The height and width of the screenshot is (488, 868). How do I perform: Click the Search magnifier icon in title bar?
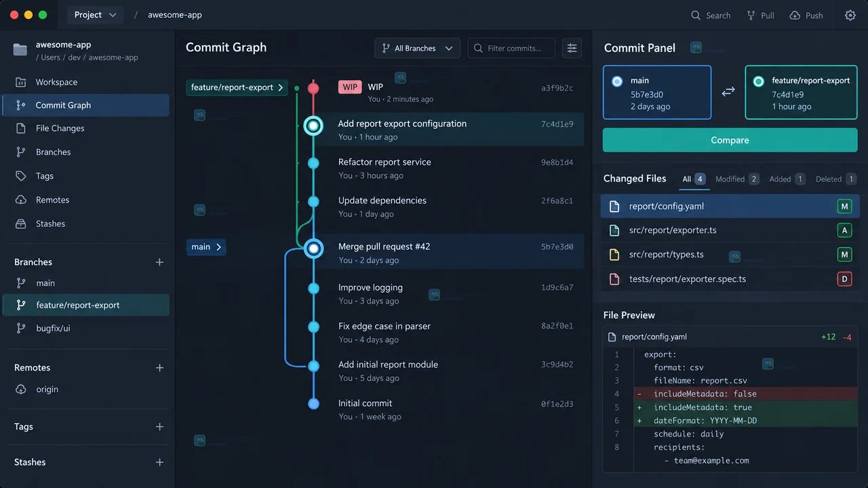(696, 15)
